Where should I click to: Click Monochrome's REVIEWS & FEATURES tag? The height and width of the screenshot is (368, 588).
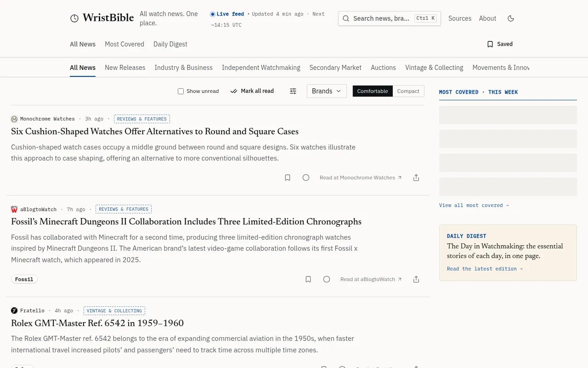coord(142,119)
